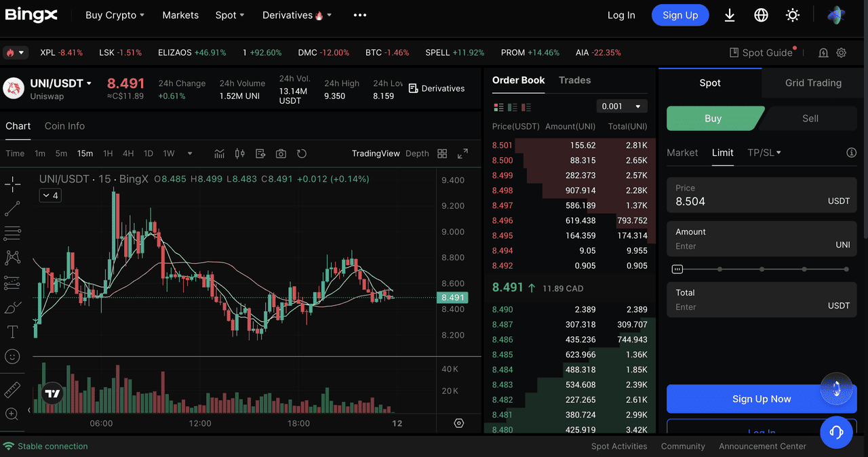Switch to the Grid Trading tab
Viewport: 868px width, 457px height.
[812, 83]
